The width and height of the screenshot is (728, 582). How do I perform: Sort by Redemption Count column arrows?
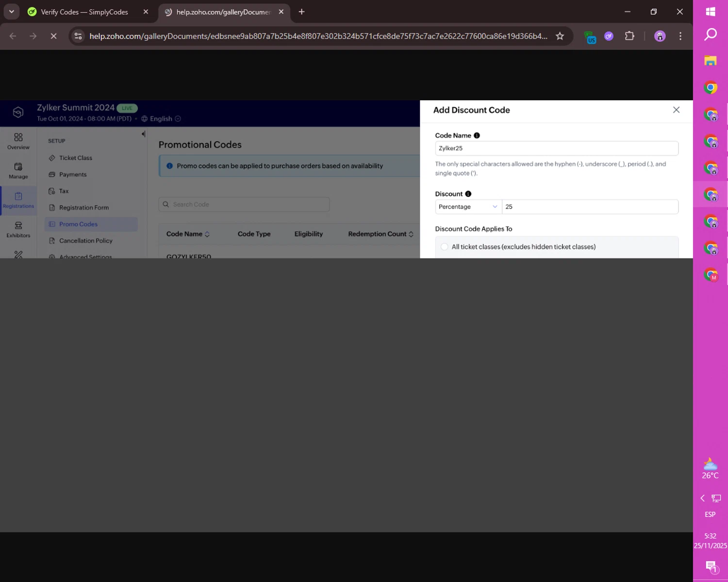click(411, 234)
